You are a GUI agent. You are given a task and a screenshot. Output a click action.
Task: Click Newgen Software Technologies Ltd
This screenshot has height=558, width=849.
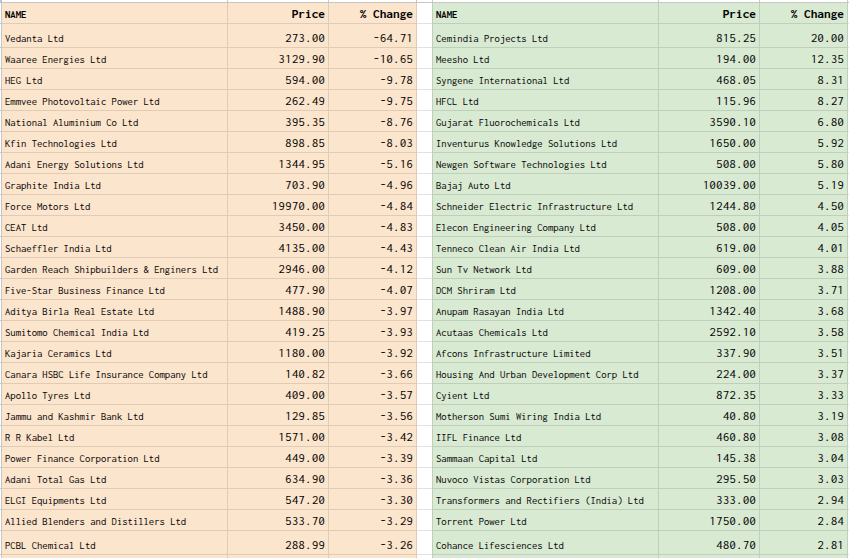[x=545, y=165]
